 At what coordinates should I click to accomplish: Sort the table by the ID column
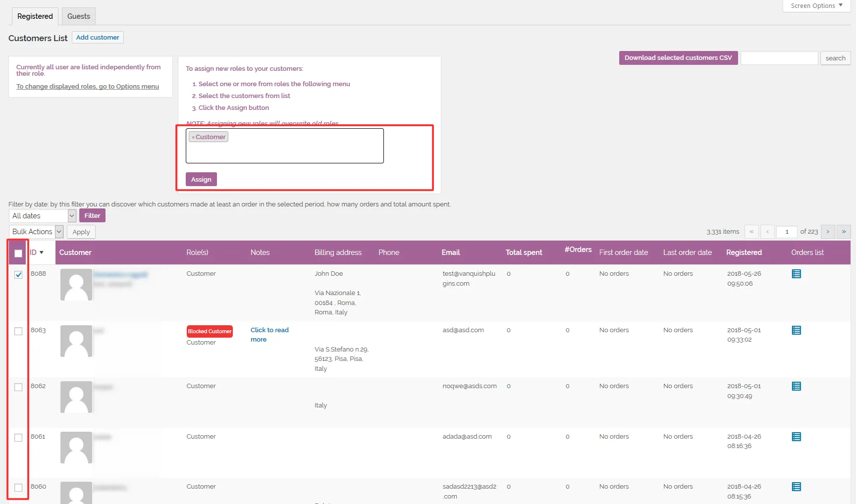point(34,252)
